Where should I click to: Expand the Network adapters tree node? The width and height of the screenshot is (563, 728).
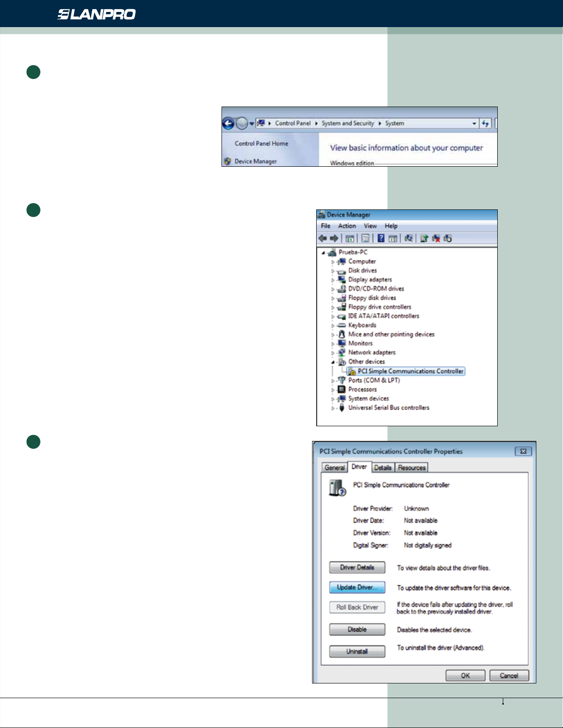[333, 353]
